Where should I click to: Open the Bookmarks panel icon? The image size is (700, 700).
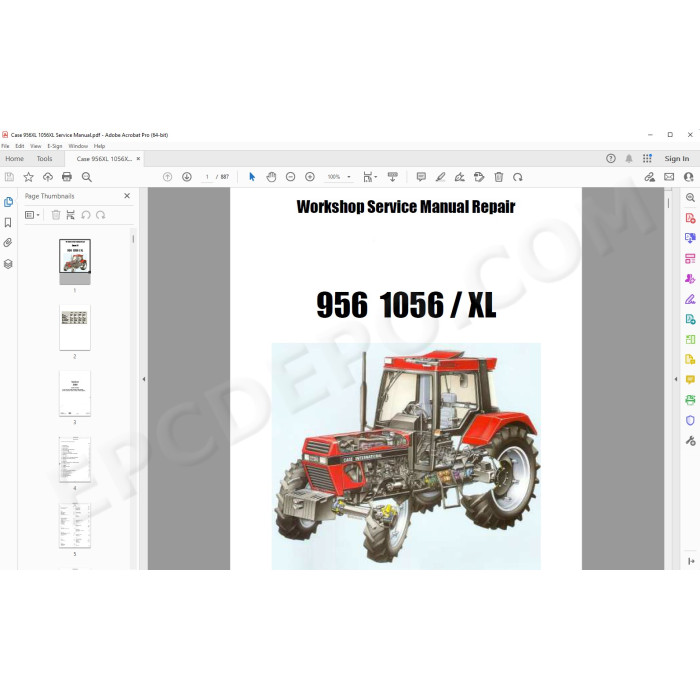point(8,223)
